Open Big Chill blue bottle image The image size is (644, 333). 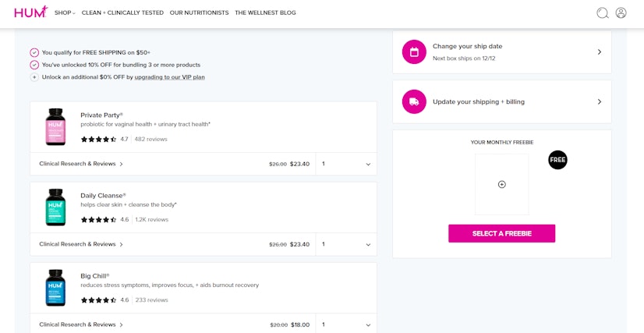click(55, 288)
